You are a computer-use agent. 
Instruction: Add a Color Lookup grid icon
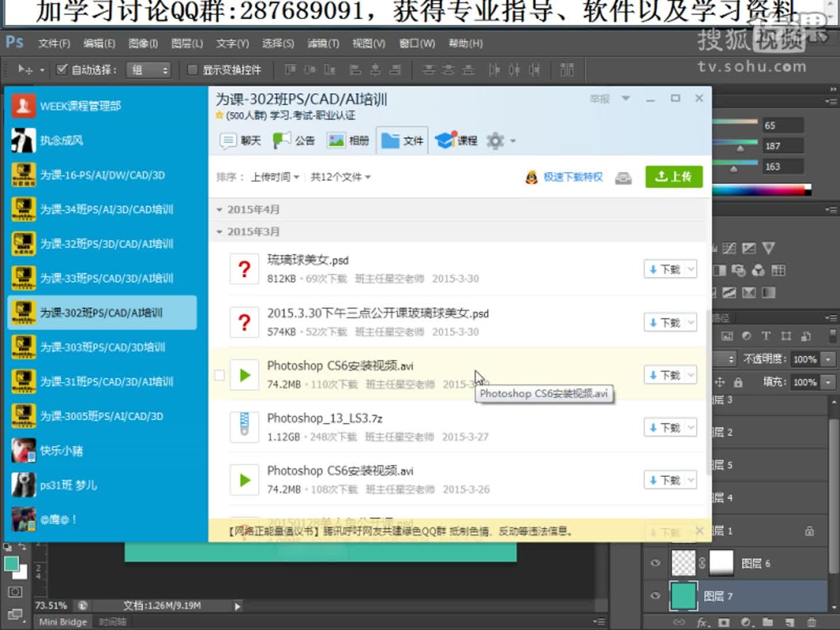coord(778,271)
